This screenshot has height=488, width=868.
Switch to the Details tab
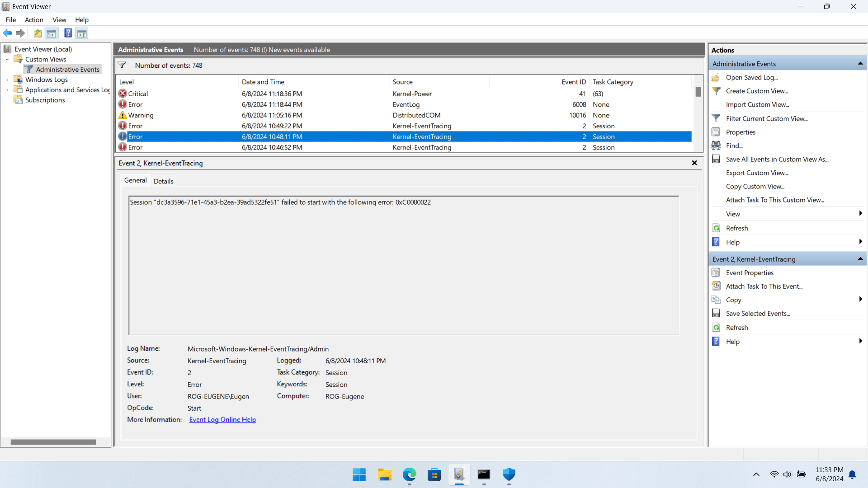click(163, 181)
